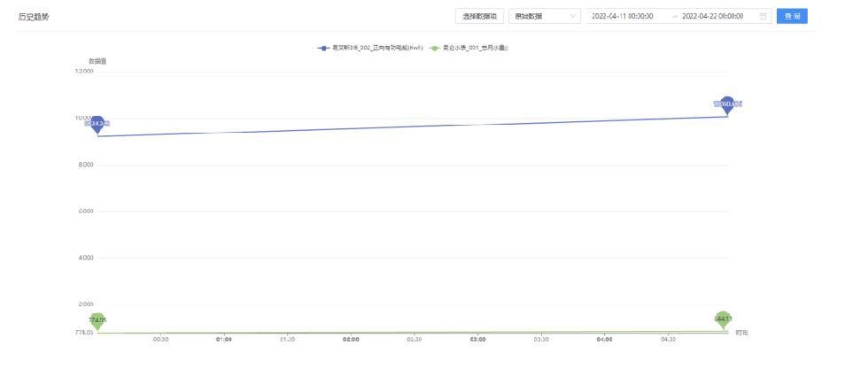Screen dimensions: 868x369
Task: Click the blue trend line midpoint
Action: 412,127
